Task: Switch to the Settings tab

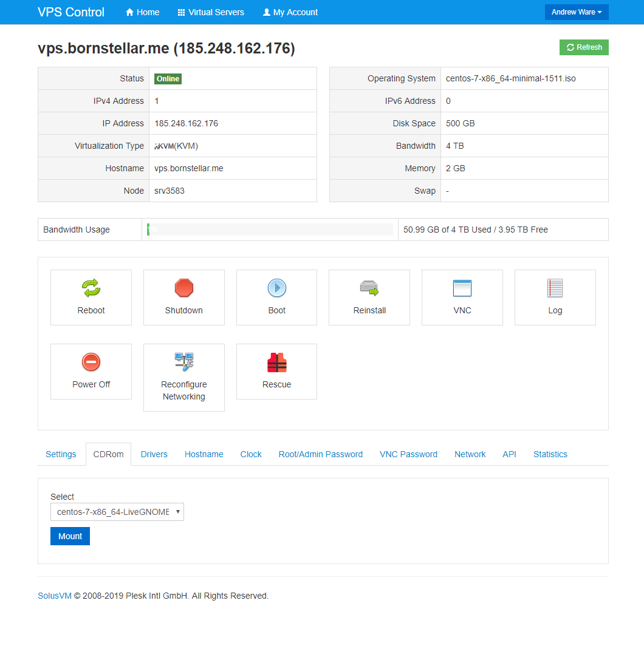Action: (x=61, y=454)
